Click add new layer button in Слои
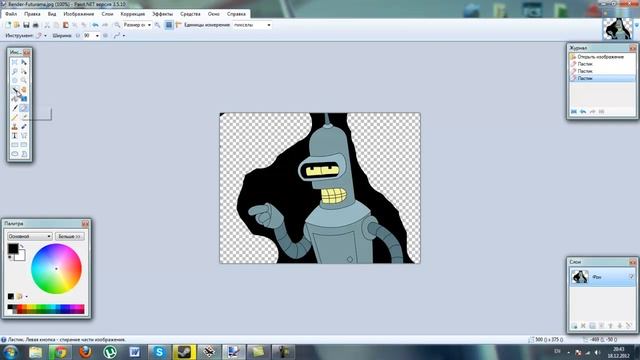This screenshot has height=360, width=640. pos(574,326)
